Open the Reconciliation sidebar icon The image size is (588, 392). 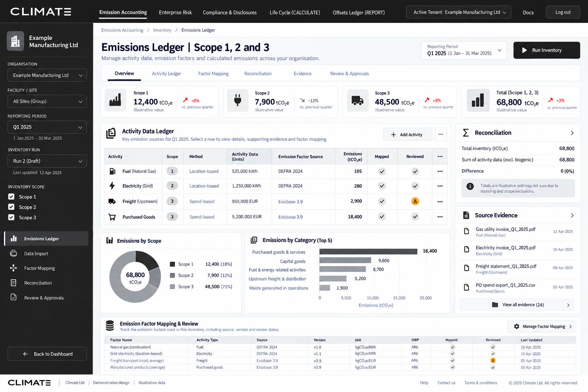pyautogui.click(x=13, y=283)
